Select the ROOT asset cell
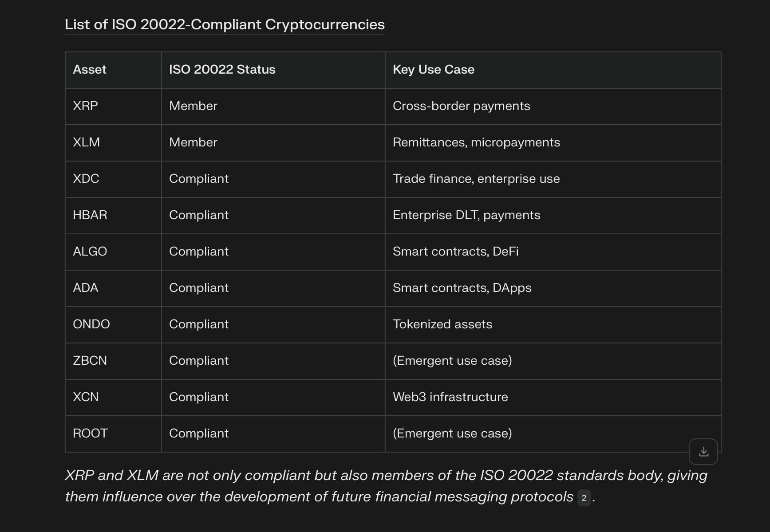The width and height of the screenshot is (770, 532). point(113,434)
